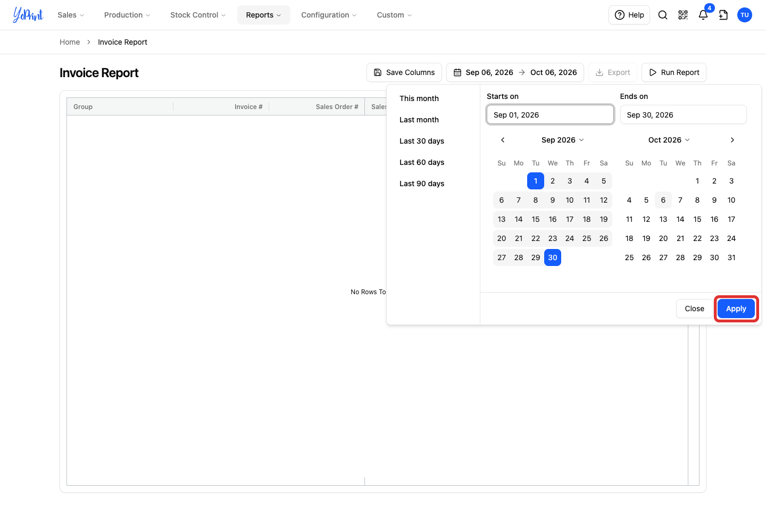Select the This month preset
766x532 pixels.
(419, 98)
